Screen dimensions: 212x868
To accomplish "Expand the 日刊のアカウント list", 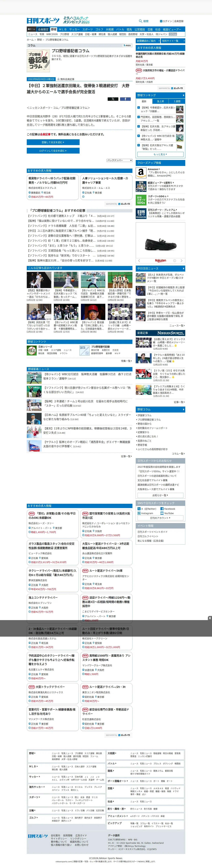I will pos(160,518).
